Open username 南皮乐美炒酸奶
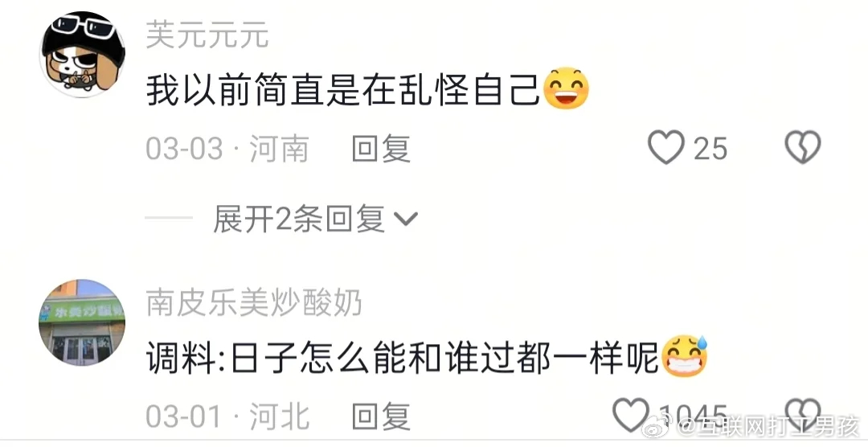The image size is (868, 447). click(x=253, y=303)
